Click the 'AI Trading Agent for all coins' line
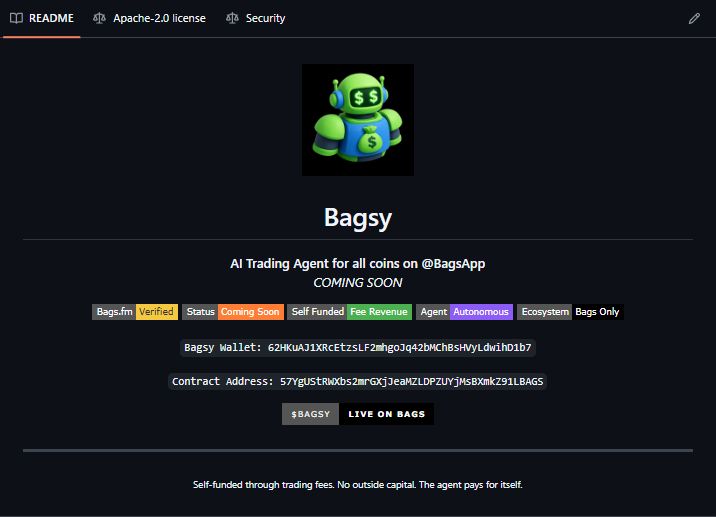This screenshot has width=716, height=517. point(358,264)
